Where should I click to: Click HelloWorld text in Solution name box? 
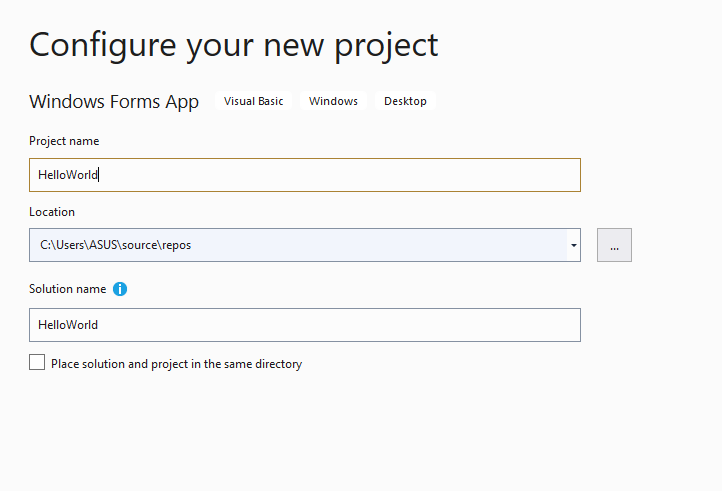pos(68,325)
